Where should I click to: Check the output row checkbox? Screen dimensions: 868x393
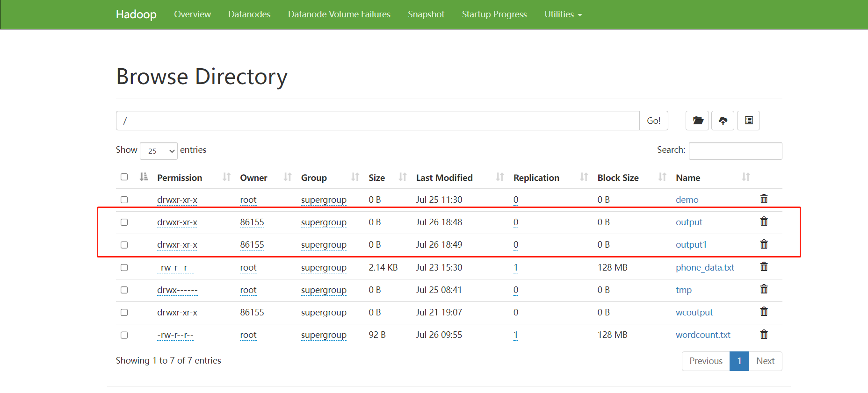[x=124, y=222]
